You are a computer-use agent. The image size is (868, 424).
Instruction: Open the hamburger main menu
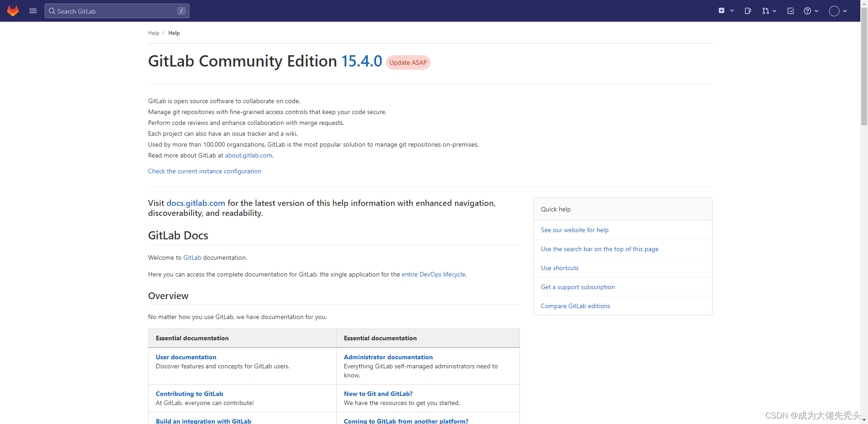coord(33,11)
